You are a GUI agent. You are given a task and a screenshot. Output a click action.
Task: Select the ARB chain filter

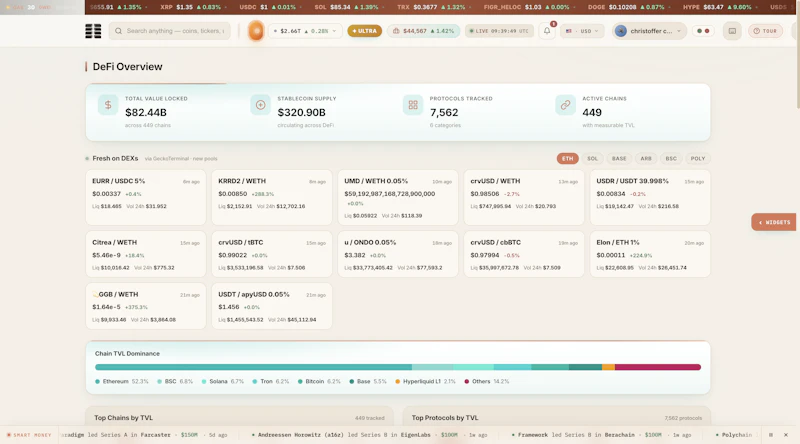pyautogui.click(x=646, y=159)
